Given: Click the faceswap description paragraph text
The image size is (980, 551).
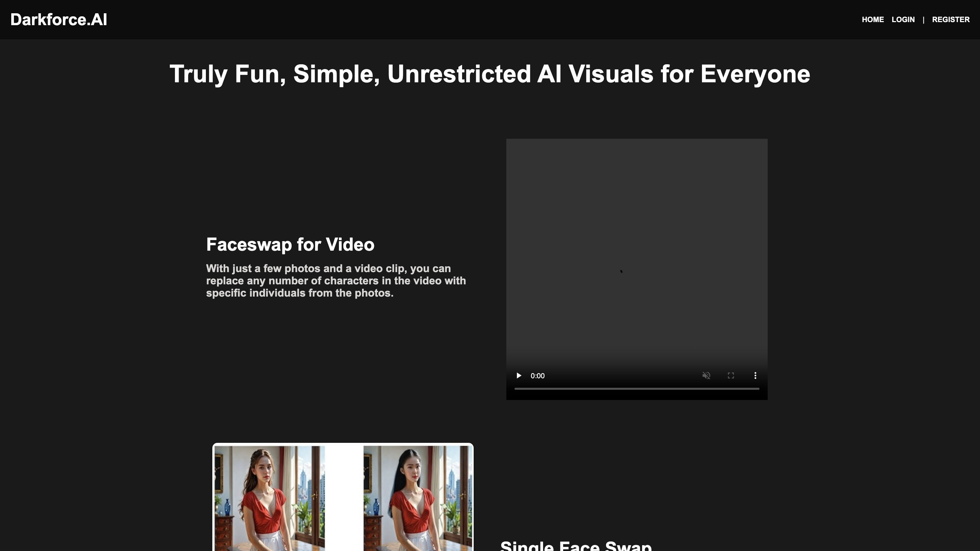Looking at the screenshot, I should coord(336,281).
